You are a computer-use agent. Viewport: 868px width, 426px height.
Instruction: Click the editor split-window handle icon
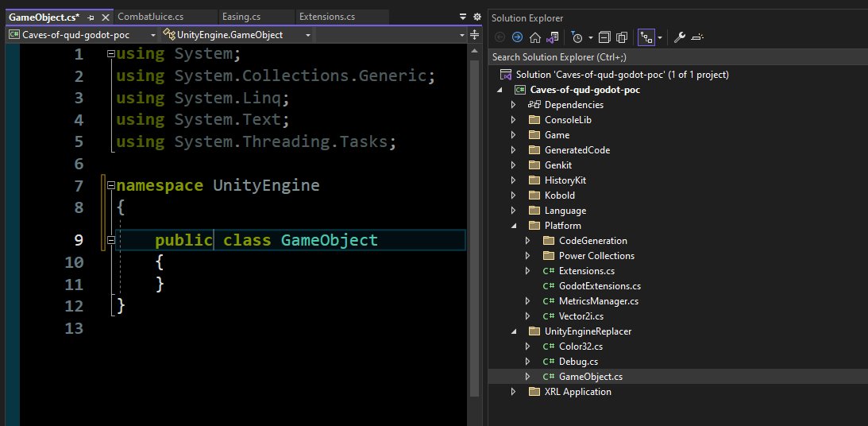coord(475,35)
